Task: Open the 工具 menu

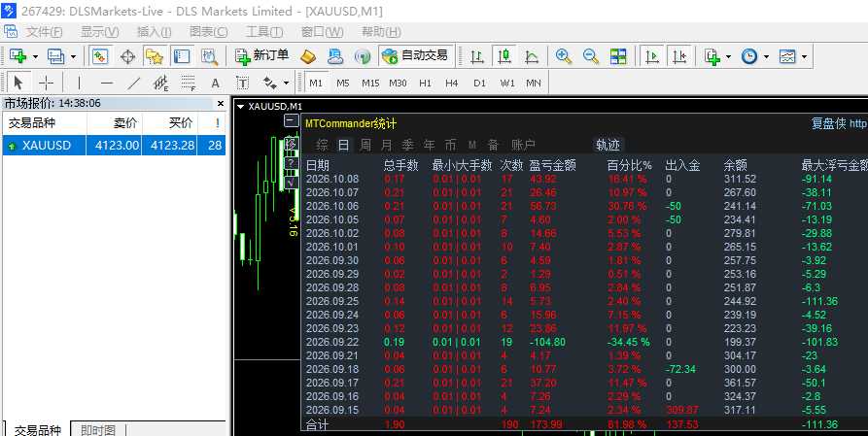Action: pyautogui.click(x=264, y=31)
